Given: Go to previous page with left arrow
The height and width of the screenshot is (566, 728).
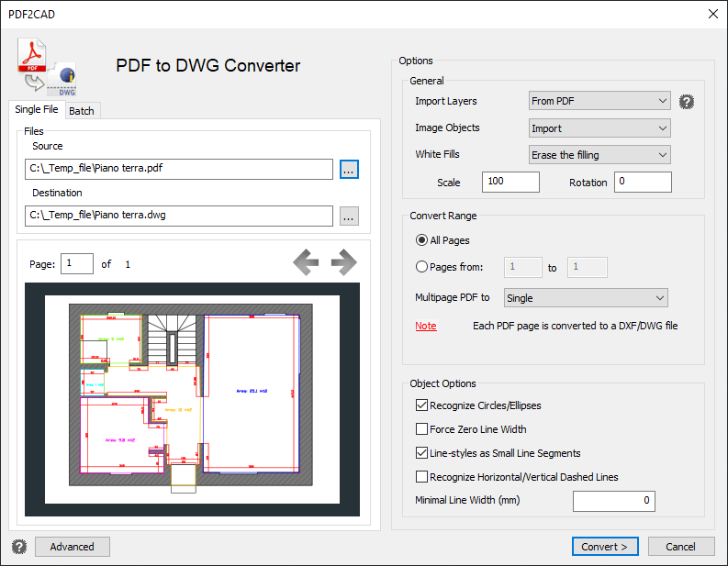Looking at the screenshot, I should click(x=306, y=263).
